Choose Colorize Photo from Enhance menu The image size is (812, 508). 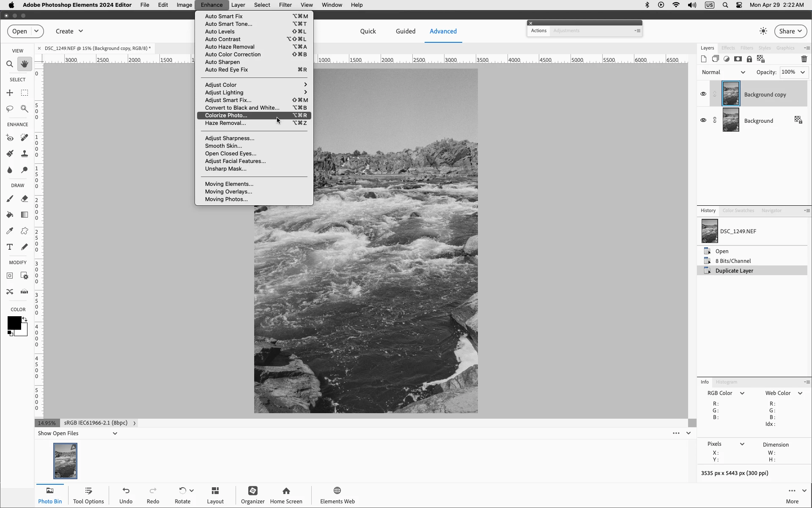pyautogui.click(x=226, y=116)
